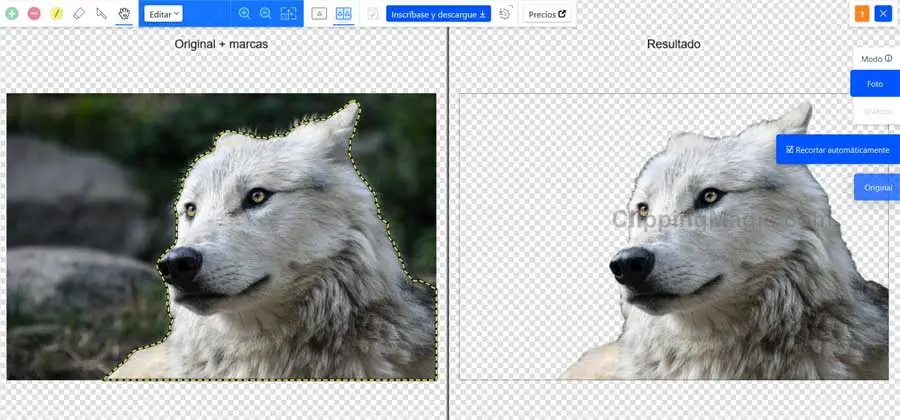Viewport: 900px width, 420px height.
Task: Click the Modo info label
Action: click(876, 59)
